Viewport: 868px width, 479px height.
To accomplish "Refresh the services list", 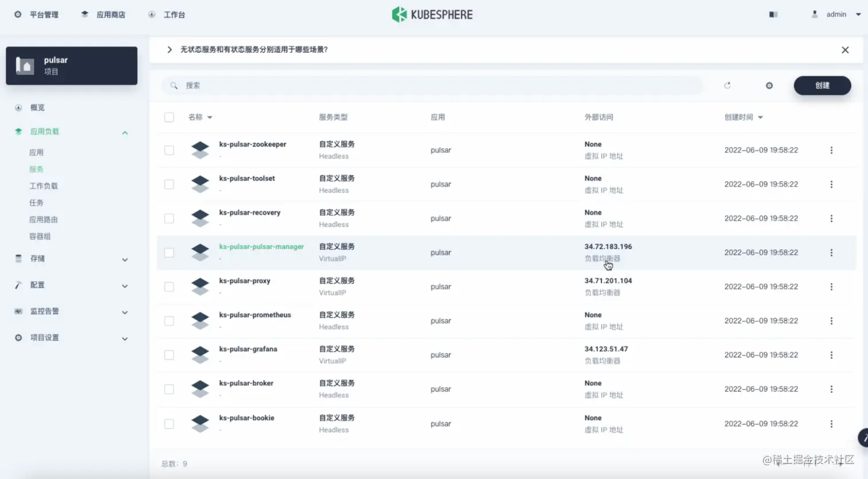I will coord(727,86).
